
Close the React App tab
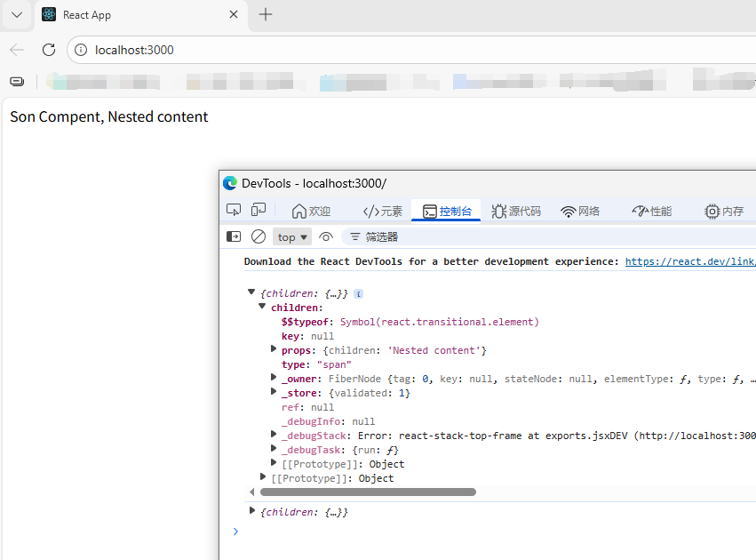coord(235,15)
